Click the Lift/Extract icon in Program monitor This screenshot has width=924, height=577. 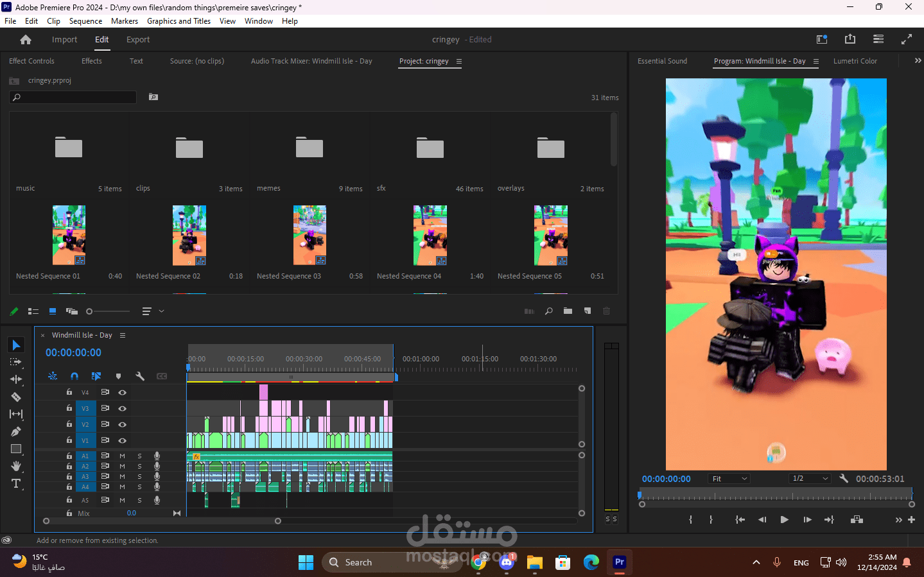[857, 520]
